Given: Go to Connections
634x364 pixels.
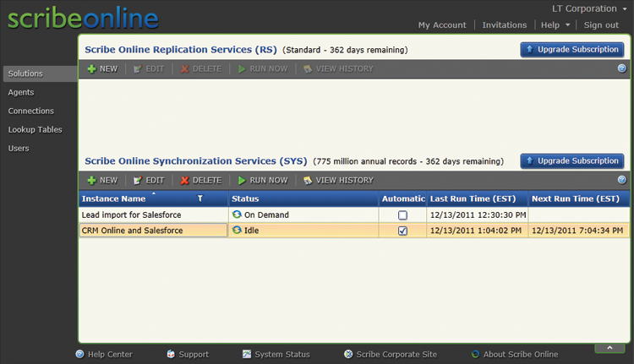Looking at the screenshot, I should (x=31, y=111).
